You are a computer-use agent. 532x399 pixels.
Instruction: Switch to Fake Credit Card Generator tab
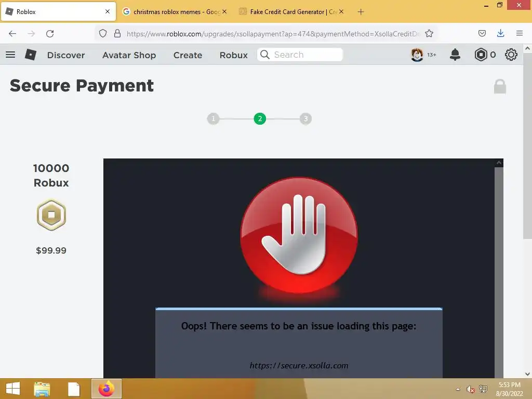click(291, 11)
